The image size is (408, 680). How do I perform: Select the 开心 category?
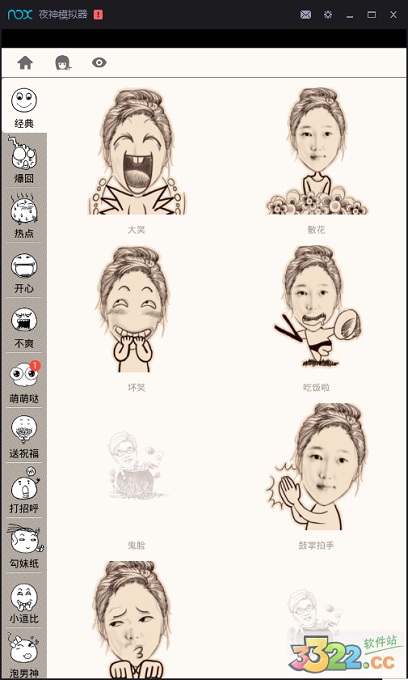(24, 271)
